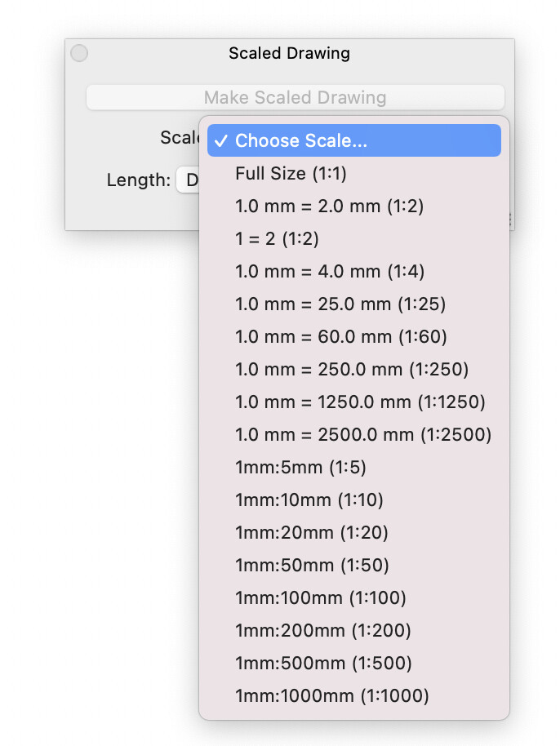The width and height of the screenshot is (560, 746).
Task: Click the circle on the panel title bar
Action: click(79, 53)
